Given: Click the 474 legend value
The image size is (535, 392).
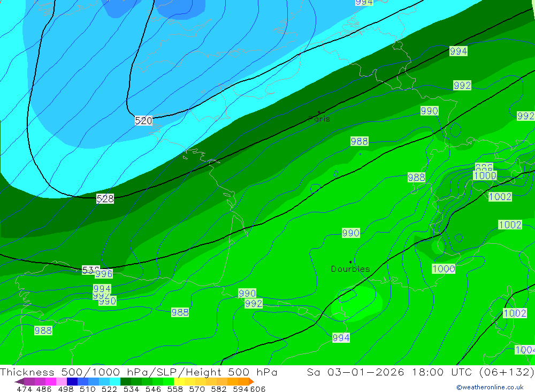Looking at the screenshot, I should tap(25, 389).
